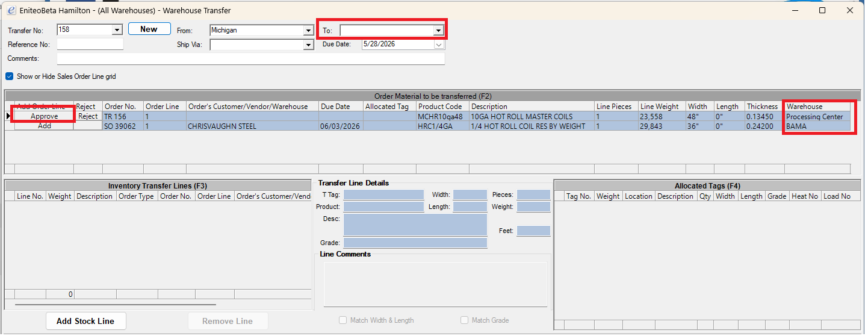The width and height of the screenshot is (868, 336).
Task: Select the TR 156 order number cell
Action: pos(123,116)
